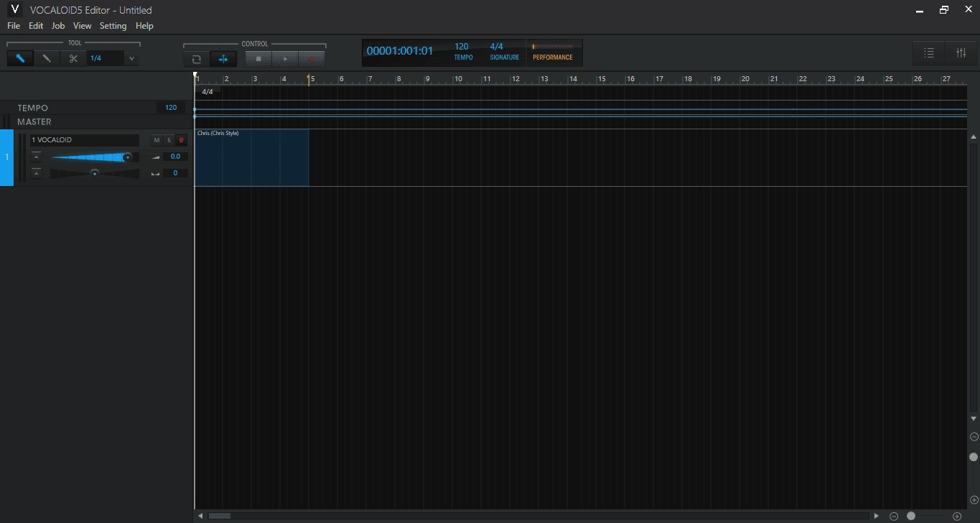Open the View menu
This screenshot has width=980, height=523.
click(83, 26)
